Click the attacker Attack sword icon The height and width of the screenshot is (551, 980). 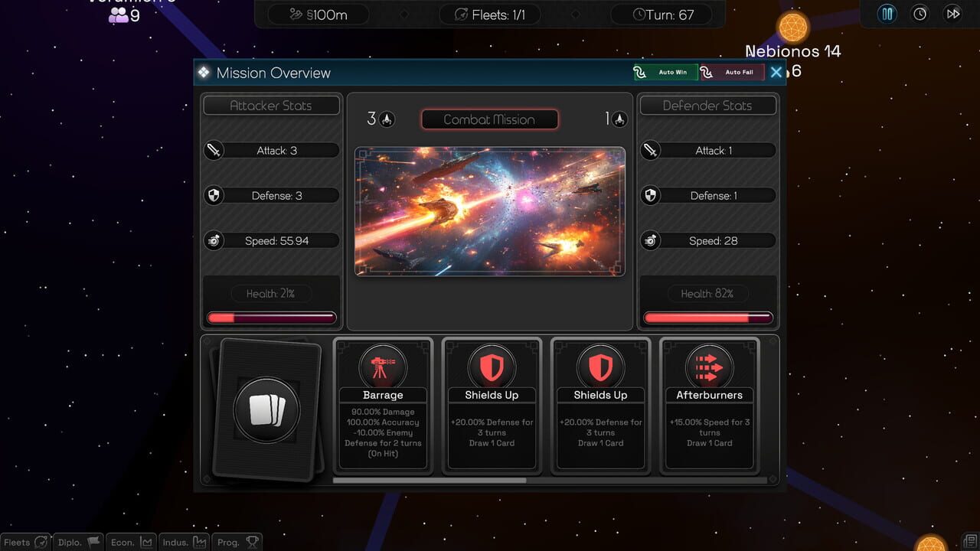click(214, 151)
